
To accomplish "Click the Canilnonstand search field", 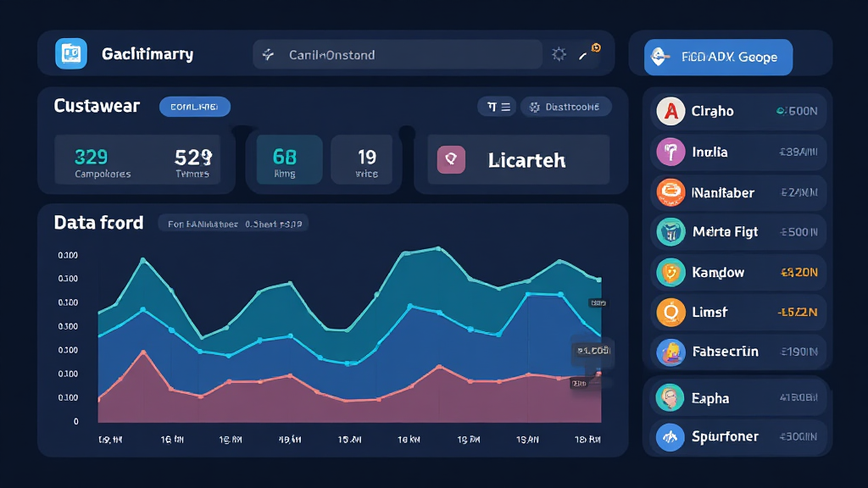I will tap(397, 55).
